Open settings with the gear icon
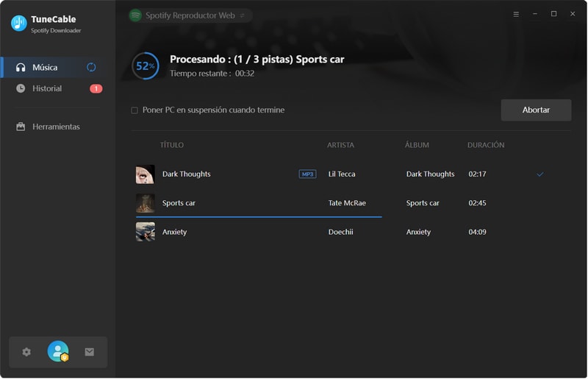 (26, 352)
